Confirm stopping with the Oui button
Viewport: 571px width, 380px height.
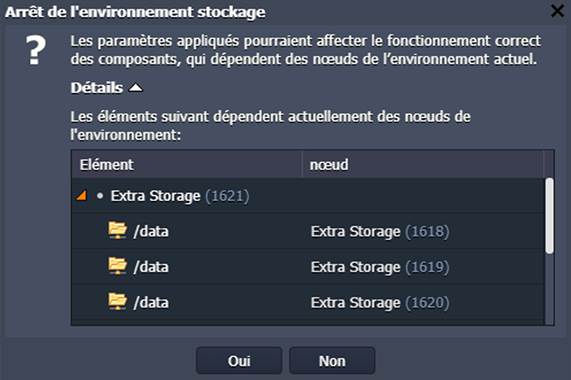pos(239,361)
